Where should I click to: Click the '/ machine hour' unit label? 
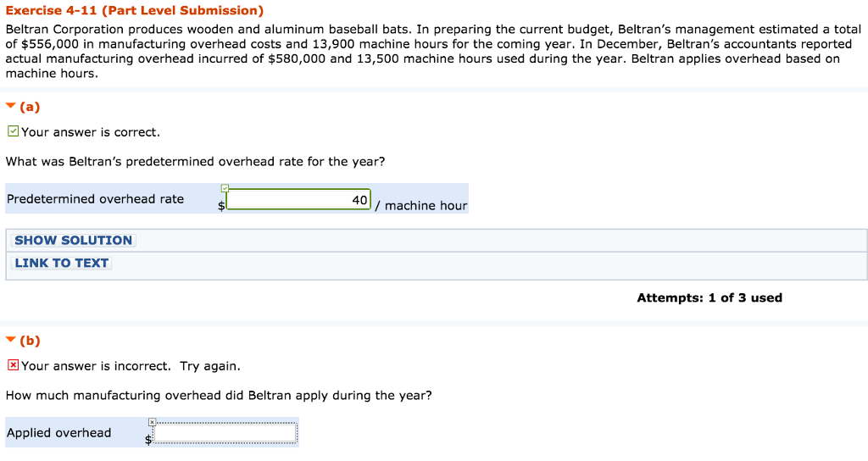[x=421, y=206]
